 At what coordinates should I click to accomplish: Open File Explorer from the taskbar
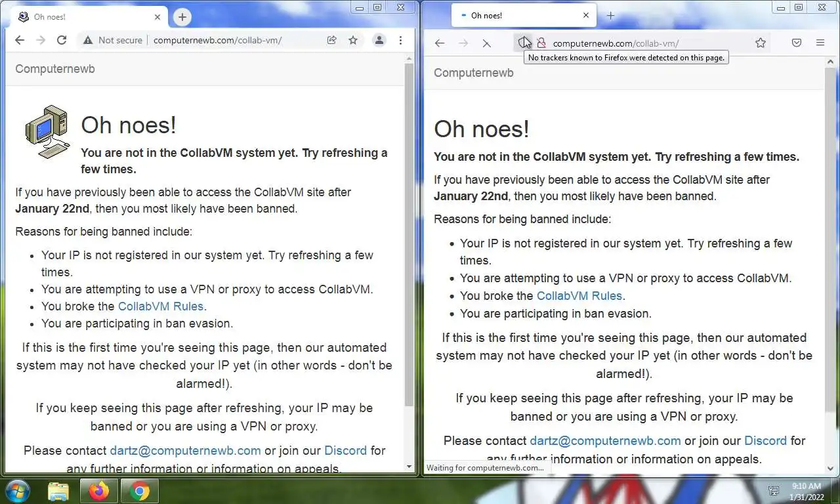pos(58,491)
